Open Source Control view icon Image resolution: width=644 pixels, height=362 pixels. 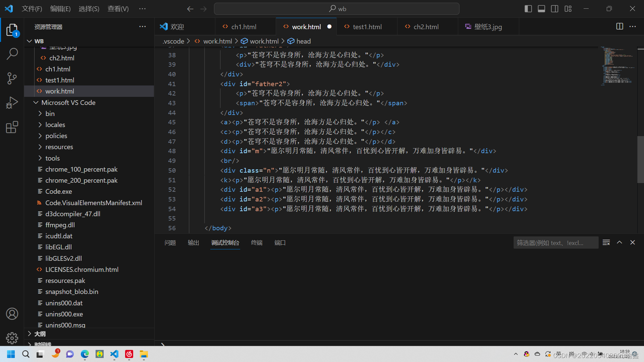click(x=12, y=78)
